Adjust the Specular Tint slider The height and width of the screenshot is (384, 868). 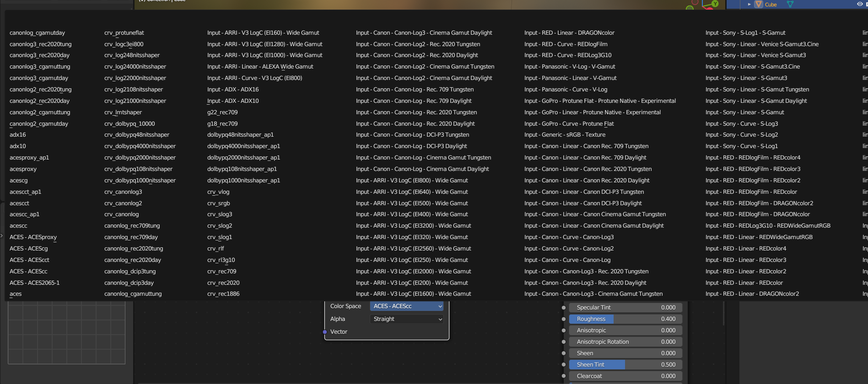click(x=625, y=308)
